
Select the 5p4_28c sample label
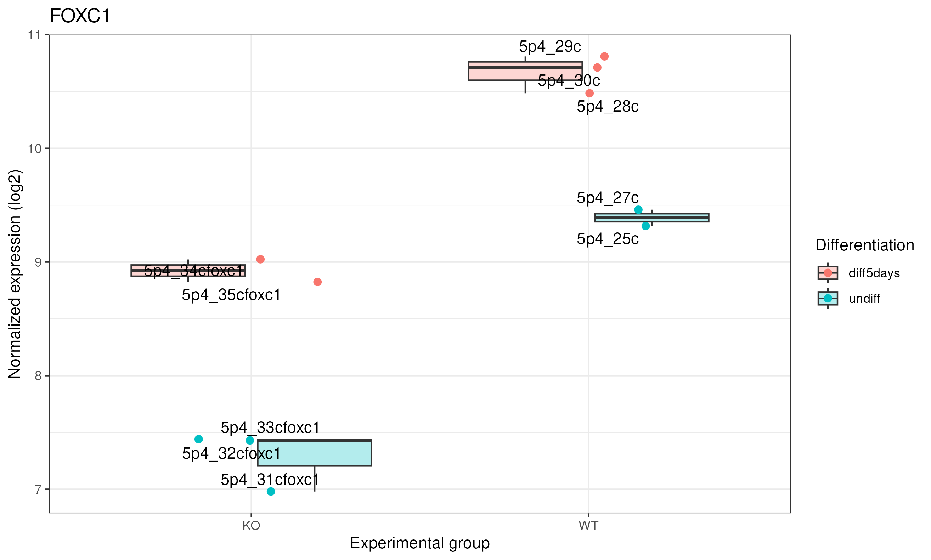(x=607, y=107)
